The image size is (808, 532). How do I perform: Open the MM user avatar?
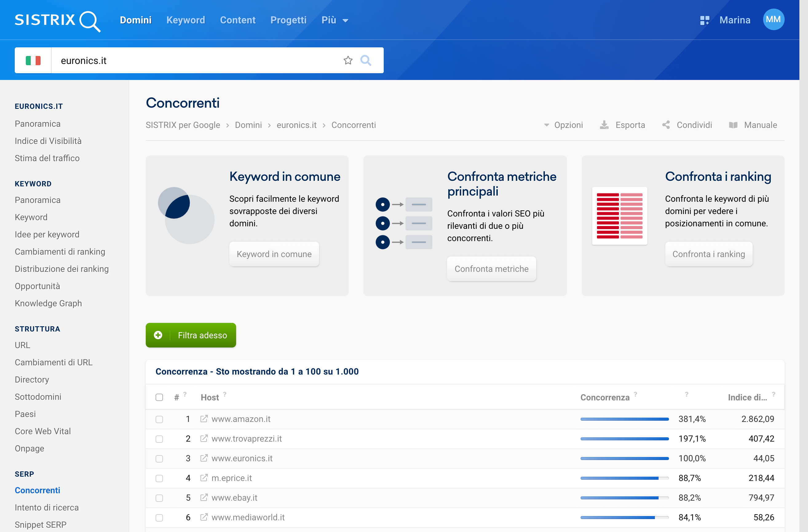(x=773, y=20)
